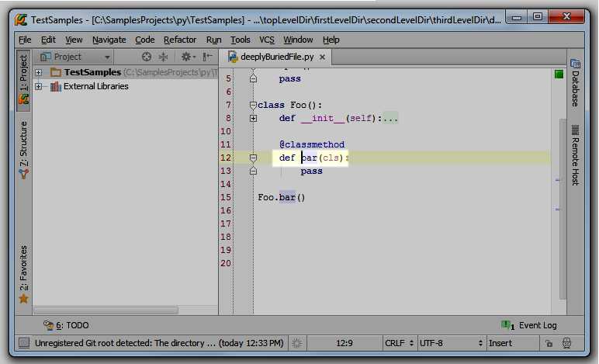The image size is (599, 364).
Task: Open the Database tool window
Action: tap(575, 82)
